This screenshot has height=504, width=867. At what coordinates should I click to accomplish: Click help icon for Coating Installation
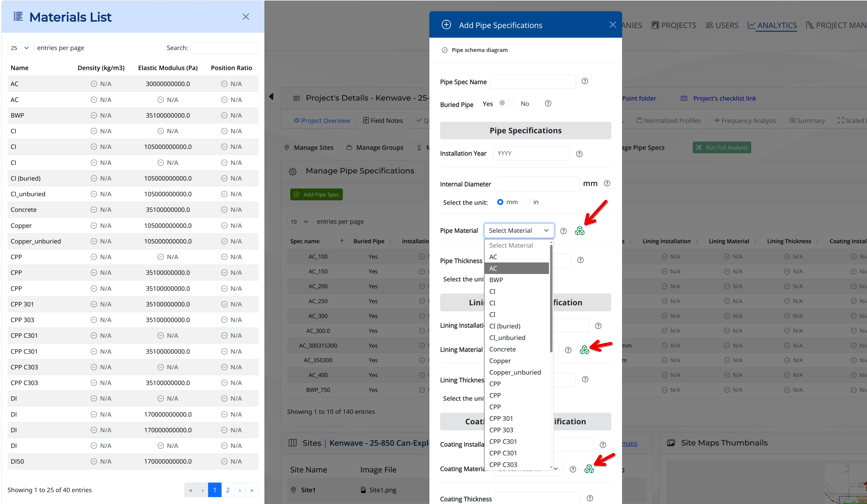[603, 445]
